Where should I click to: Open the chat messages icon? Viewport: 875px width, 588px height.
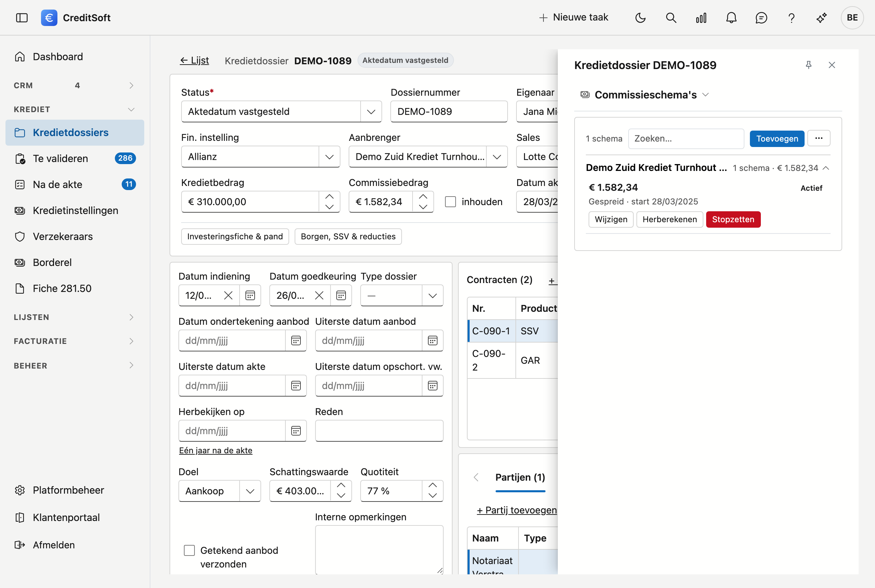(761, 18)
